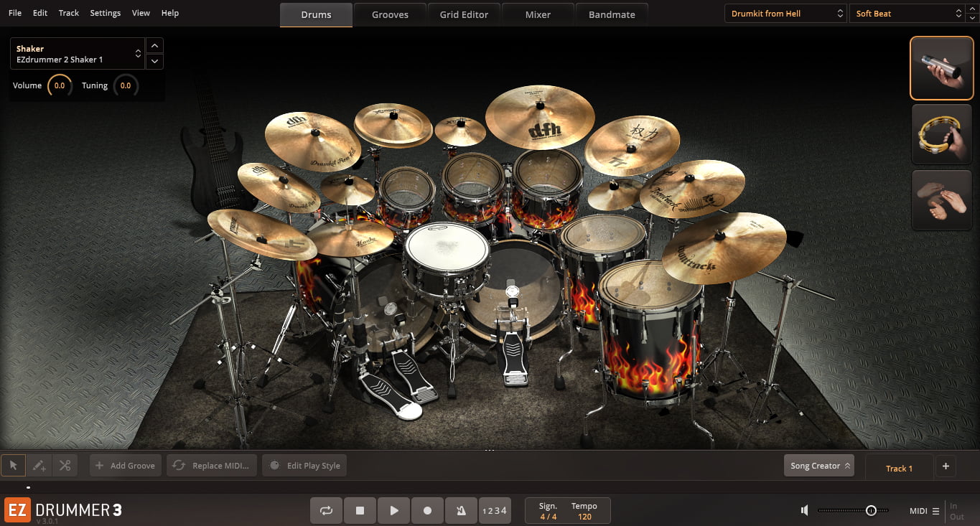Switch to the Grid Editor tab
Viewport: 980px width, 526px height.
click(x=464, y=14)
